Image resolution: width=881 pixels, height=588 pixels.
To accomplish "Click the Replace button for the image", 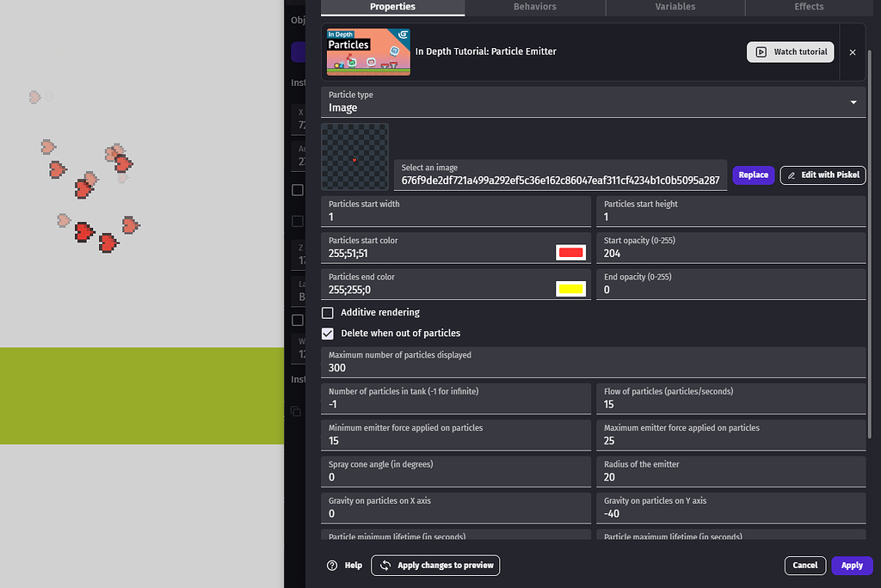I will [x=752, y=175].
